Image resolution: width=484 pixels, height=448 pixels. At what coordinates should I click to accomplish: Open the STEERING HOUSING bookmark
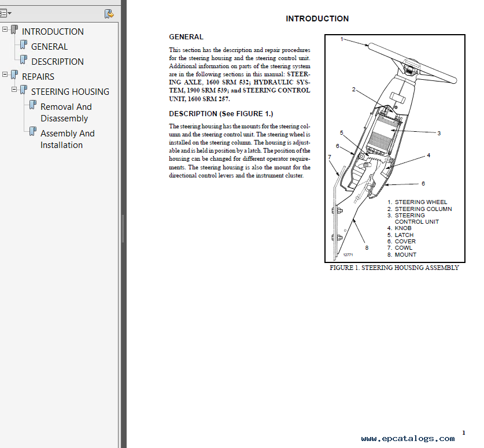point(70,92)
